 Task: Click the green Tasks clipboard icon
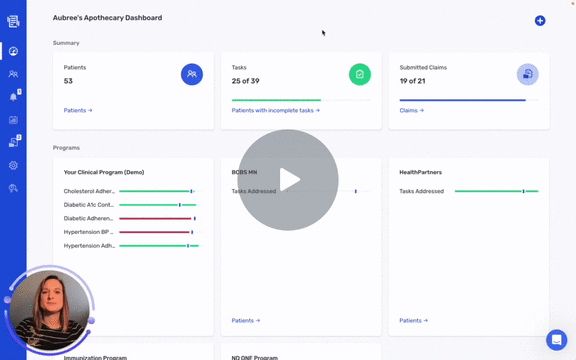pos(360,74)
